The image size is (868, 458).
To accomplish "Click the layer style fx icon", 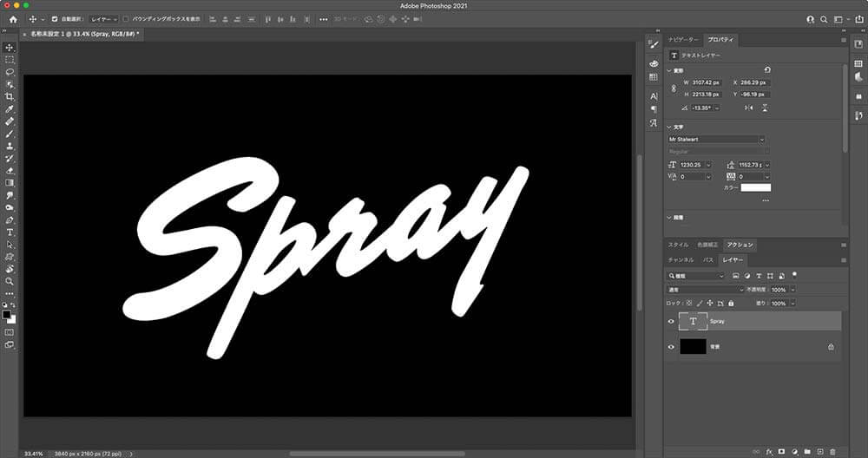I will pos(769,452).
